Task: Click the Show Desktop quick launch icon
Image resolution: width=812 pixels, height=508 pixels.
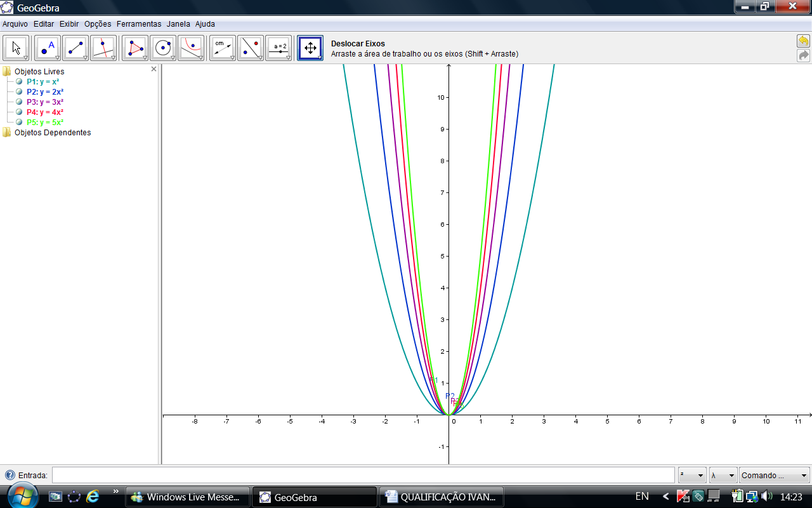Action: (56, 497)
